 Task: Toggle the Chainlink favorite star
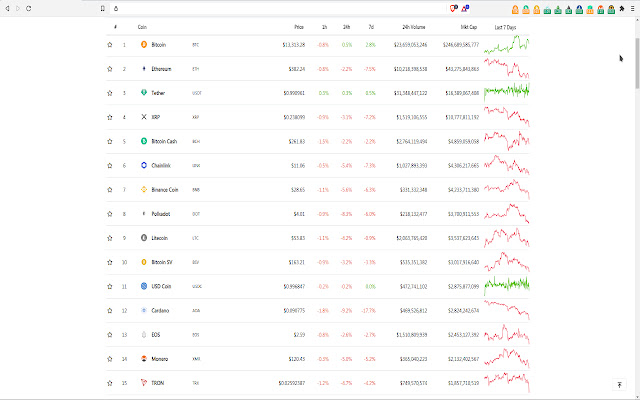point(109,165)
